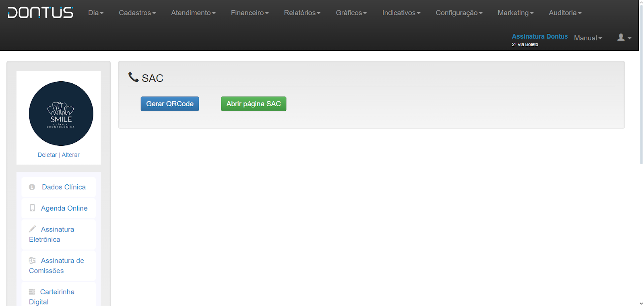This screenshot has height=306, width=644.
Task: Click the page vertical scrollbar
Action: click(641, 85)
